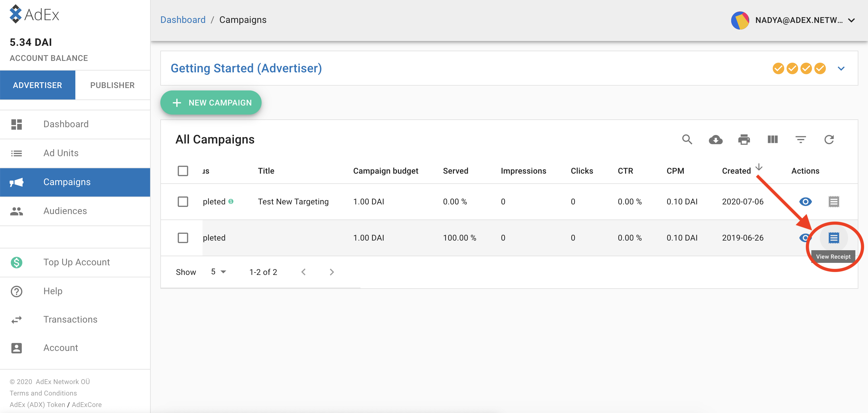
Task: Sort by CTR column header
Action: pos(625,171)
